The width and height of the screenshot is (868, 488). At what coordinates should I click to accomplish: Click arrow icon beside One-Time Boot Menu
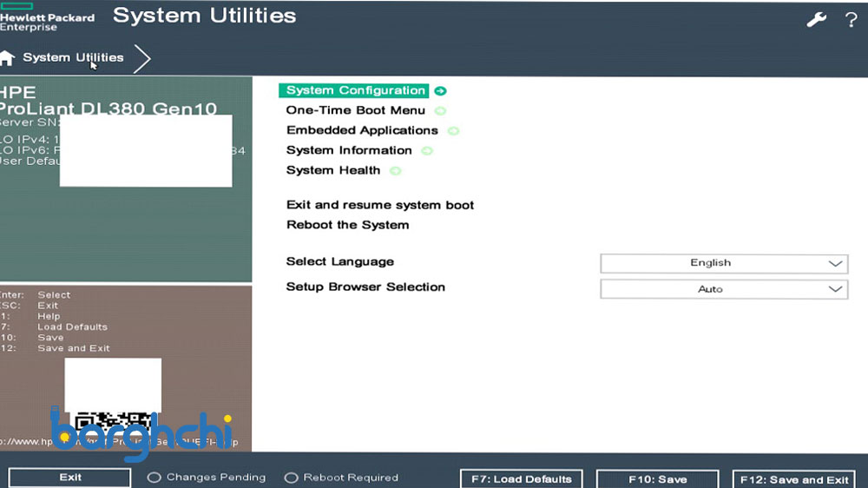pos(440,111)
